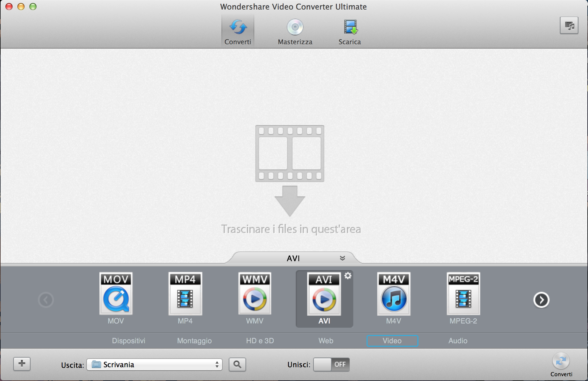588x381 pixels.
Task: Select the M4V format icon
Action: 394,294
